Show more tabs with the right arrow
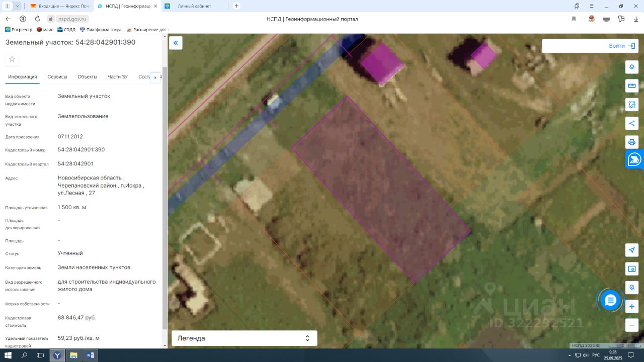 click(155, 77)
